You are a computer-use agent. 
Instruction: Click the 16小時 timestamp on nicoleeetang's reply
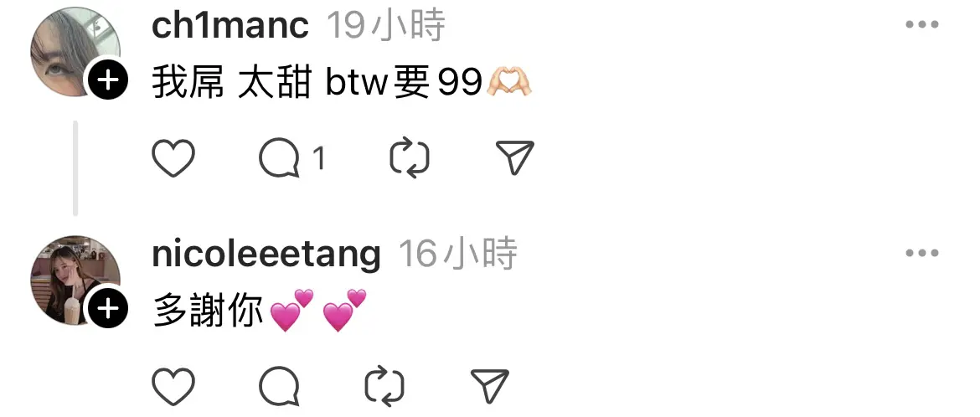click(458, 254)
